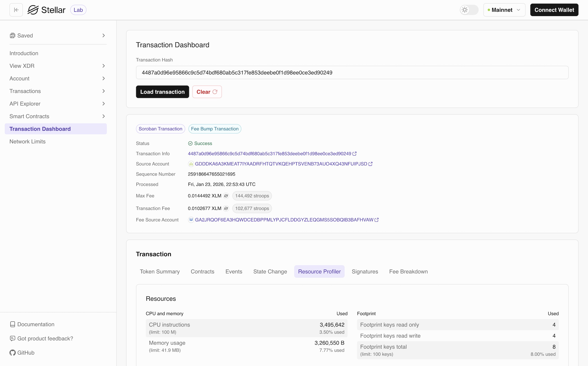Copy the Transaction Fee via its copy icon

(226, 208)
